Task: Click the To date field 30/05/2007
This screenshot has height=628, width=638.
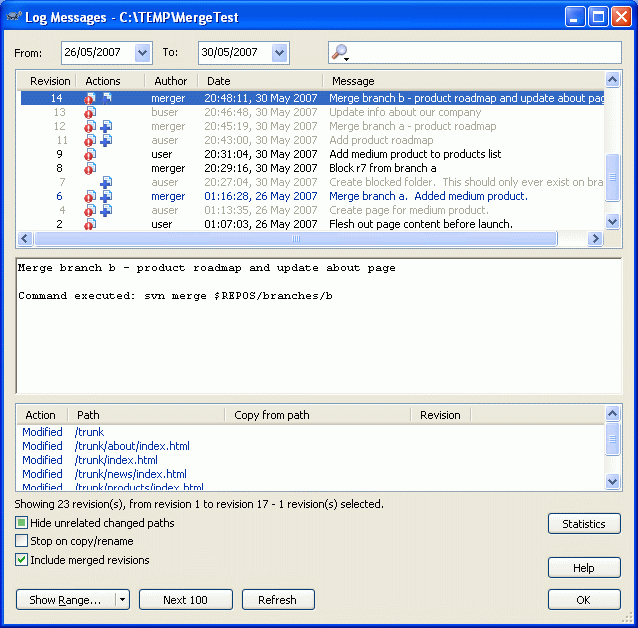Action: point(235,53)
